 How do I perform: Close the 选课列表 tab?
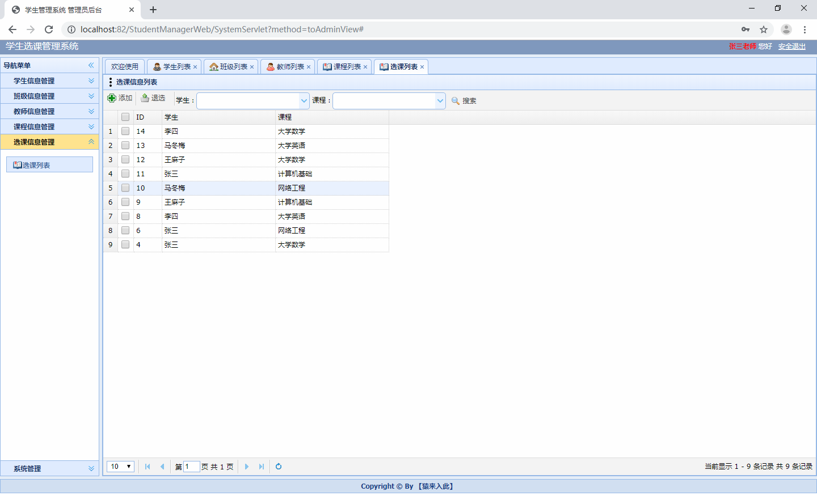coord(422,67)
